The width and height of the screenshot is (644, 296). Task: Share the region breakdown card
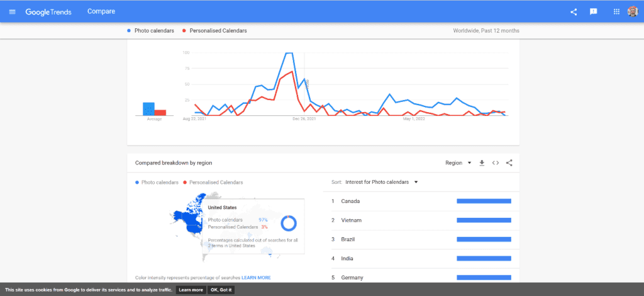point(509,162)
